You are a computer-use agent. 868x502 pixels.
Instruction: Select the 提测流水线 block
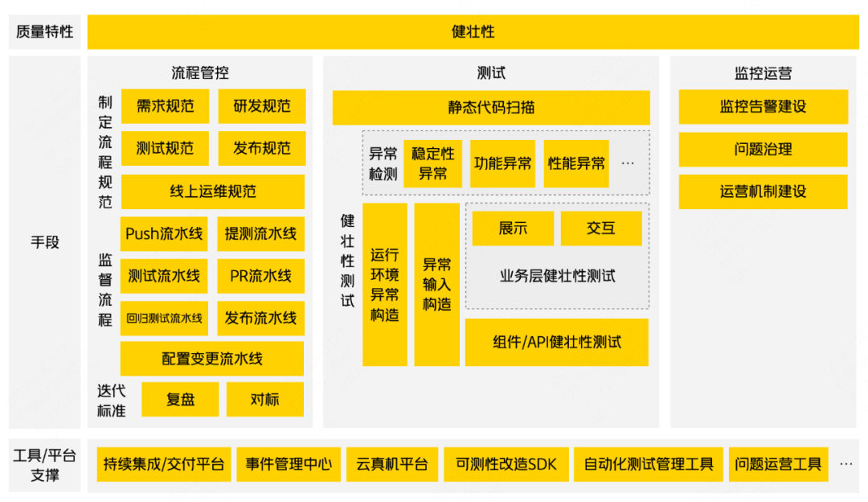click(260, 234)
